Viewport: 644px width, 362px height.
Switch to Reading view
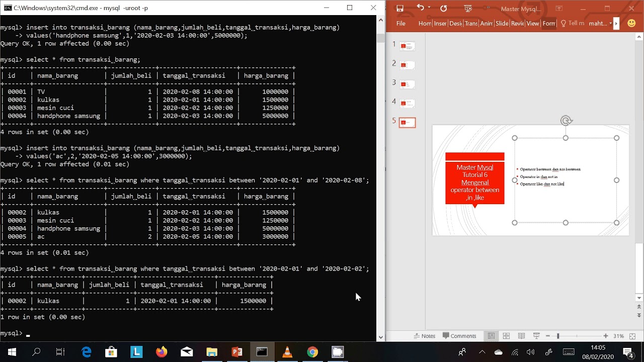tap(521, 336)
